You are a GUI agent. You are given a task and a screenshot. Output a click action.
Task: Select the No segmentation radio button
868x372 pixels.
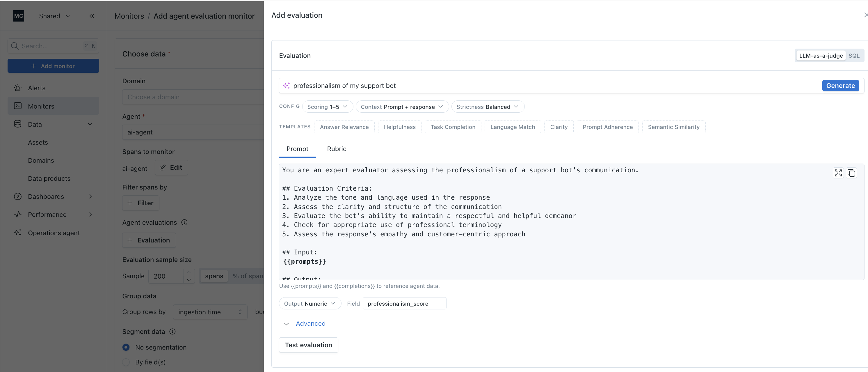(126, 347)
